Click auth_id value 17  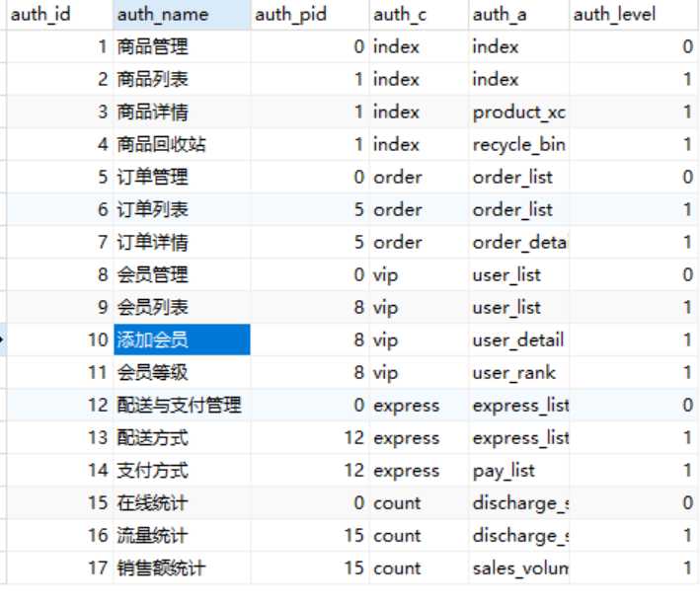98,568
